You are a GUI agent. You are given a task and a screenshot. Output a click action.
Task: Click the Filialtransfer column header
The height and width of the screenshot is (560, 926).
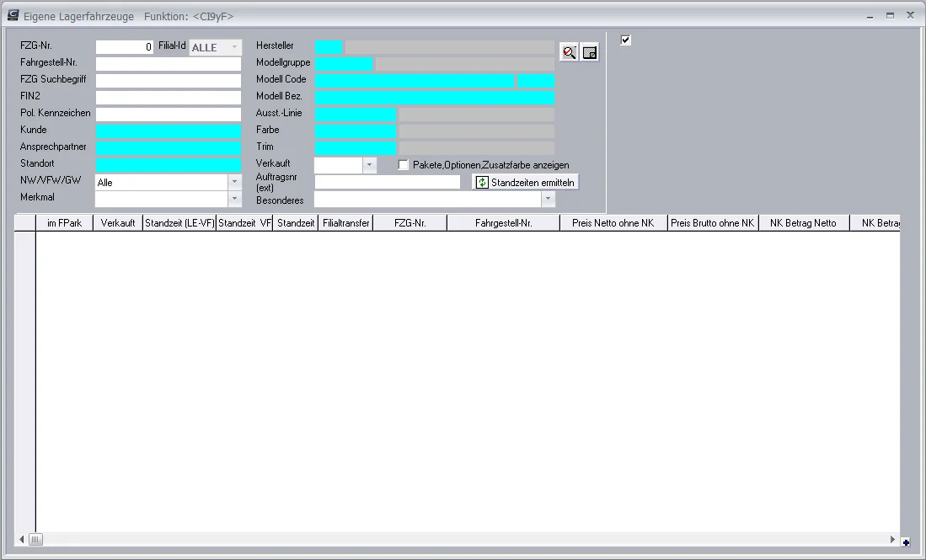point(345,223)
